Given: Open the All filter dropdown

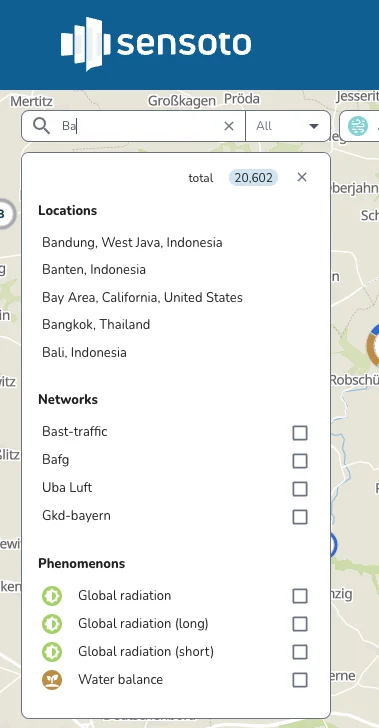Looking at the screenshot, I should pos(288,126).
